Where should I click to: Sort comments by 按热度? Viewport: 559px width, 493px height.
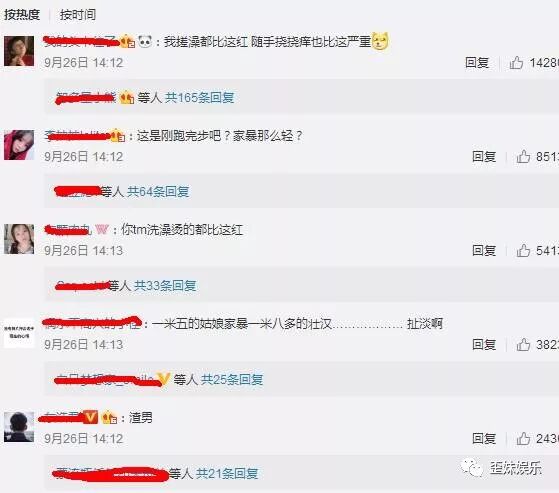click(x=22, y=15)
